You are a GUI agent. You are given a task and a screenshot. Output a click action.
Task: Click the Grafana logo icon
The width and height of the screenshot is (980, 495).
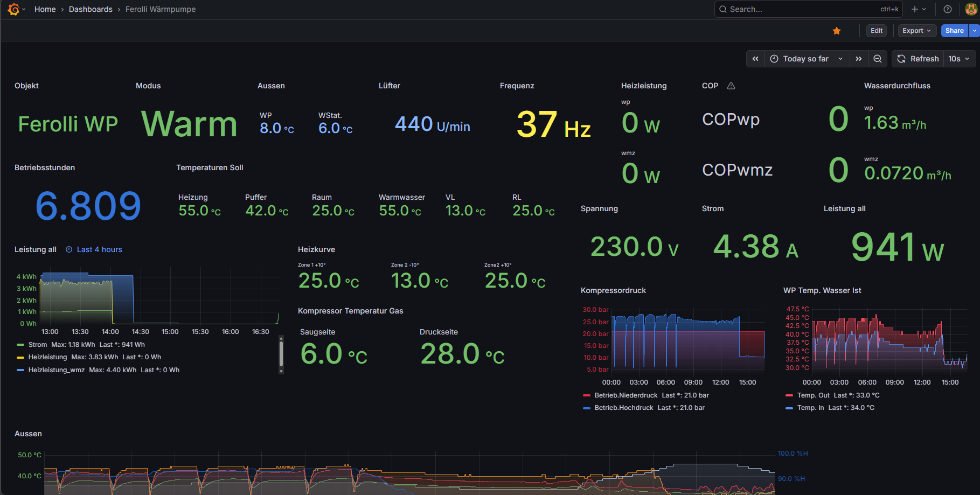(13, 9)
